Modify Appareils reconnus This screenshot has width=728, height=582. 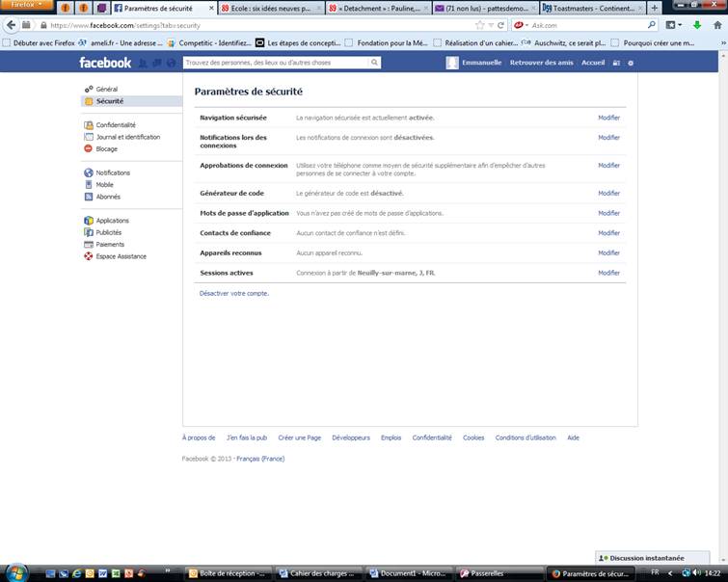click(x=608, y=253)
